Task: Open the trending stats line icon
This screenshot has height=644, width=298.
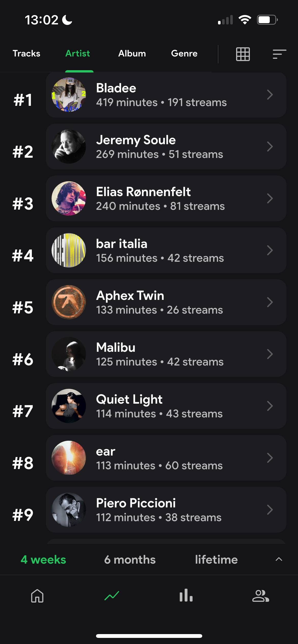Action: coord(112,596)
